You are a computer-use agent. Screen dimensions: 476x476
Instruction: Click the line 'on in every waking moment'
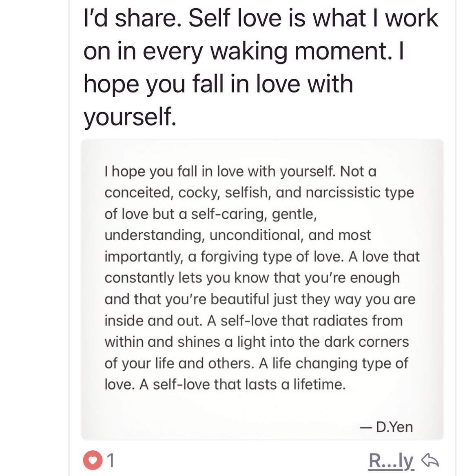coord(238,52)
